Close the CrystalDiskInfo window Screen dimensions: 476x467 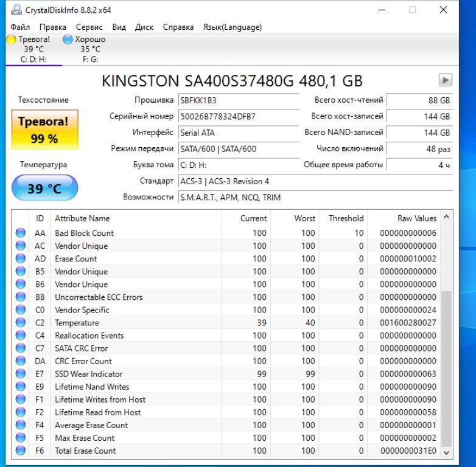443,10
